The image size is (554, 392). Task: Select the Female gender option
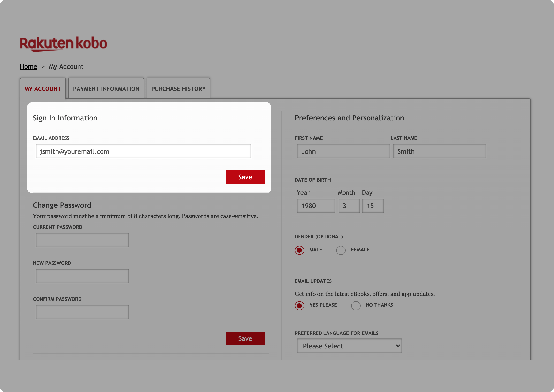341,250
